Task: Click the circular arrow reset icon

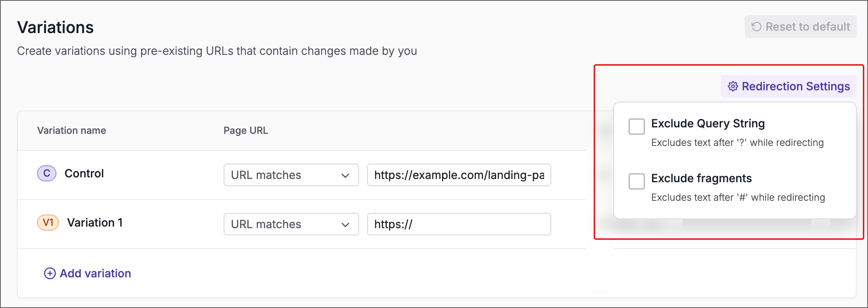Action: tap(756, 27)
